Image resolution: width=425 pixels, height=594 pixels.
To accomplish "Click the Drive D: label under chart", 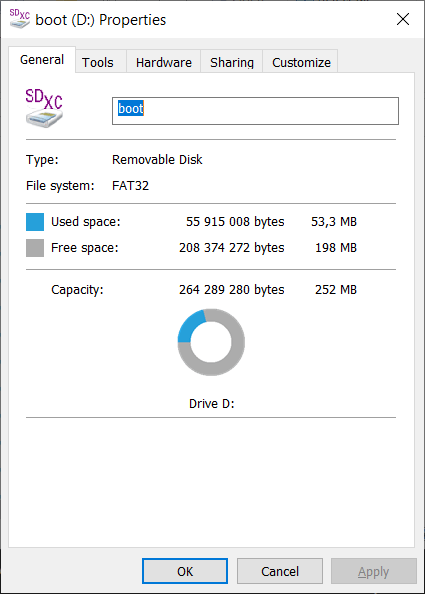I will (211, 403).
